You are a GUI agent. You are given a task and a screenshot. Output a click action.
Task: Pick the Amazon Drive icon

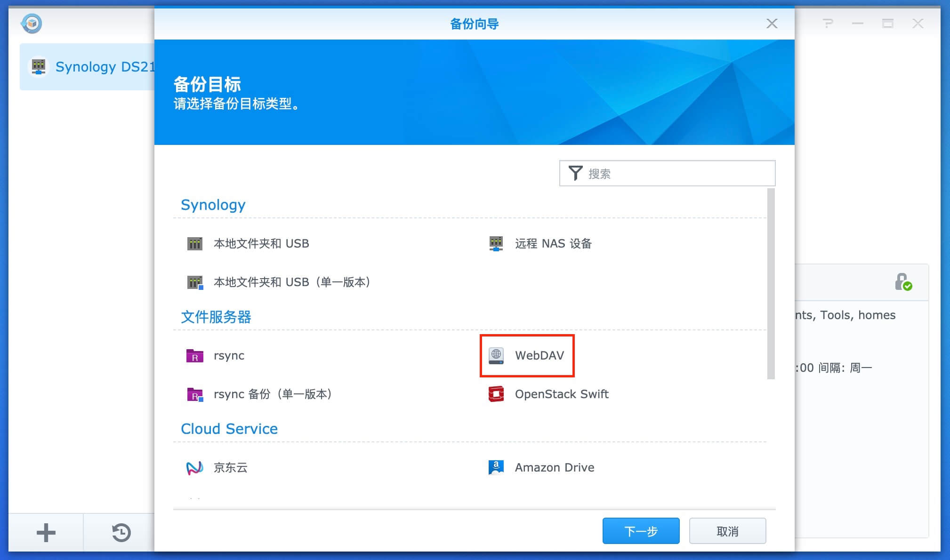coord(496,468)
